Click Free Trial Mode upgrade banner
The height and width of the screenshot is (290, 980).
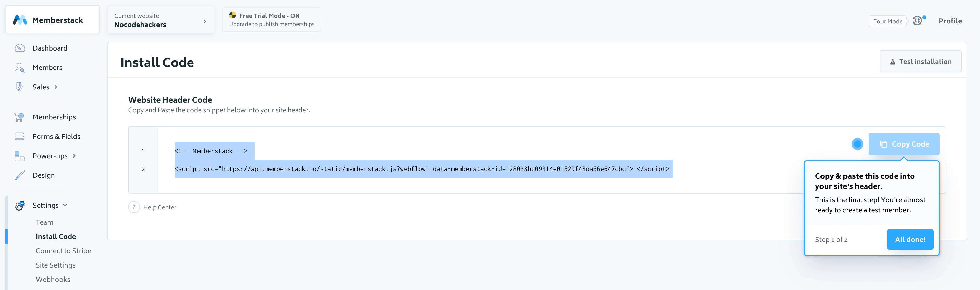(271, 20)
